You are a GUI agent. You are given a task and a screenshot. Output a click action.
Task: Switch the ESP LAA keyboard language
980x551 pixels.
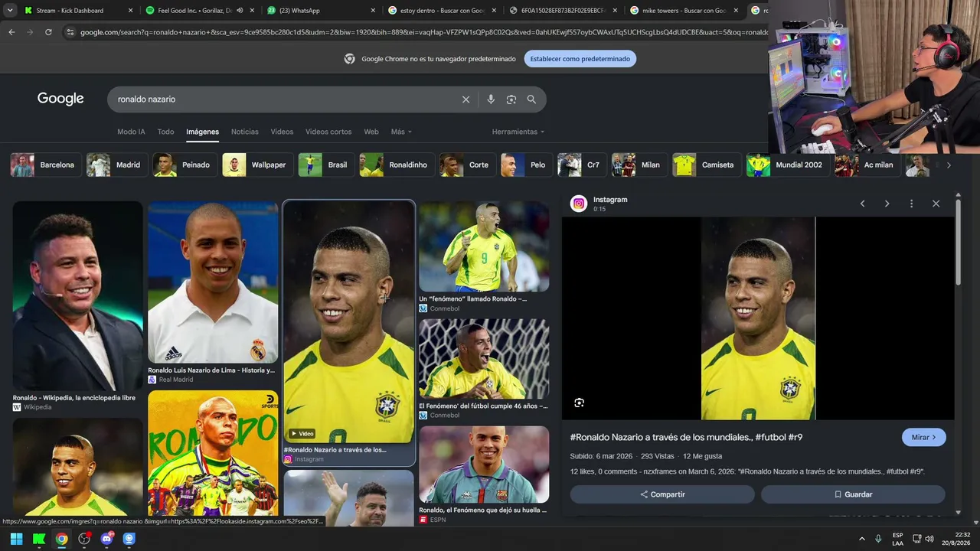tap(897, 539)
